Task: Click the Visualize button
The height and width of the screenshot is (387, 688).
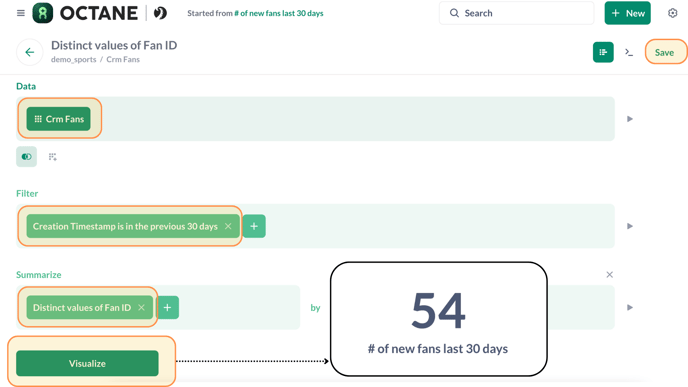Action: [87, 363]
